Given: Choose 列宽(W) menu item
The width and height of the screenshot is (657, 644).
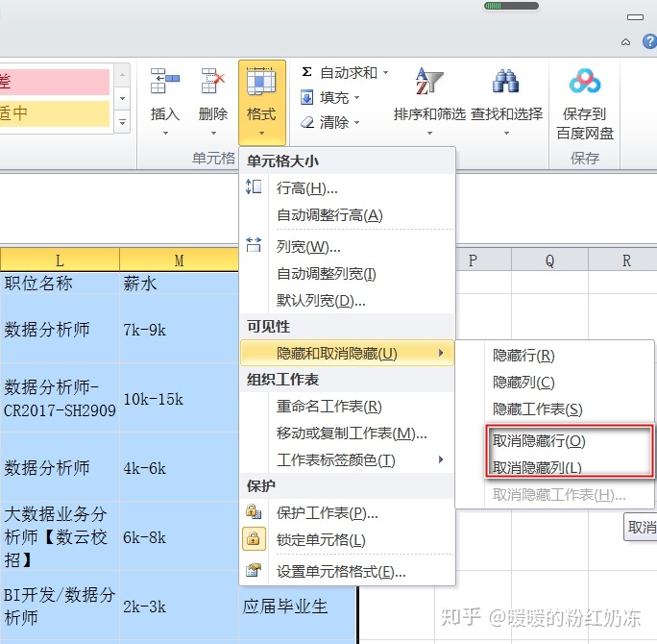Looking at the screenshot, I should (347, 246).
